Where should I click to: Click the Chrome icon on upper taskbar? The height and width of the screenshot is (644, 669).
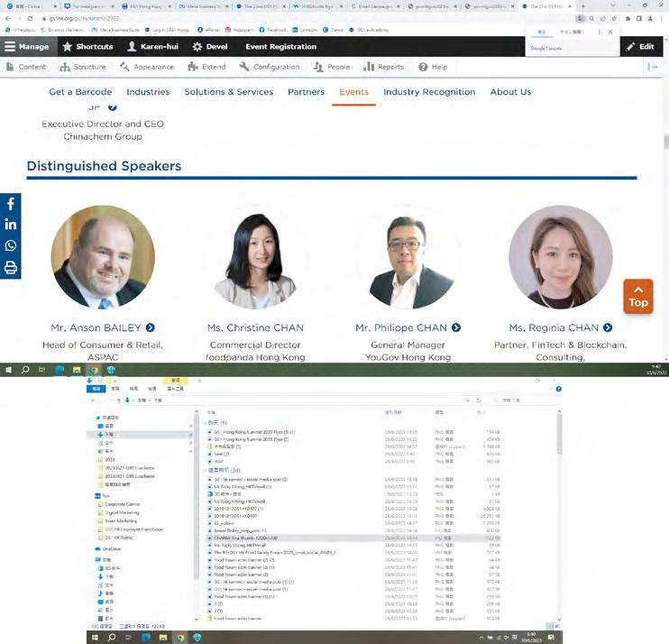coord(94,370)
